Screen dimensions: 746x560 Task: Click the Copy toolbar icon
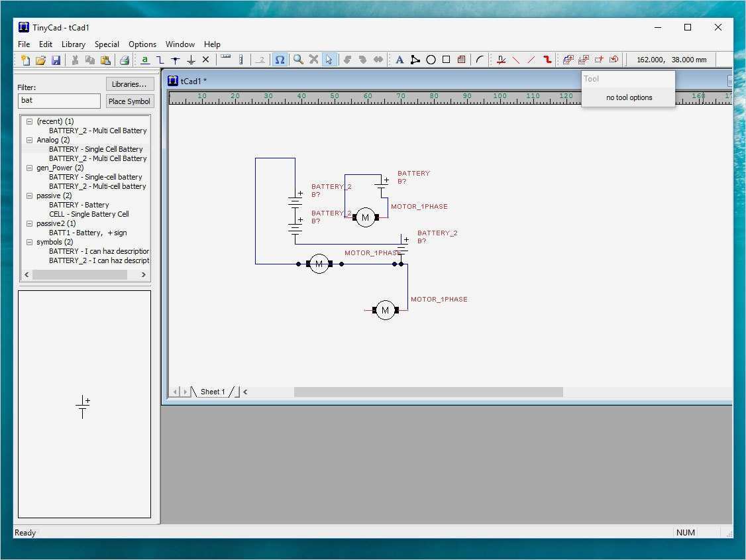click(90, 60)
